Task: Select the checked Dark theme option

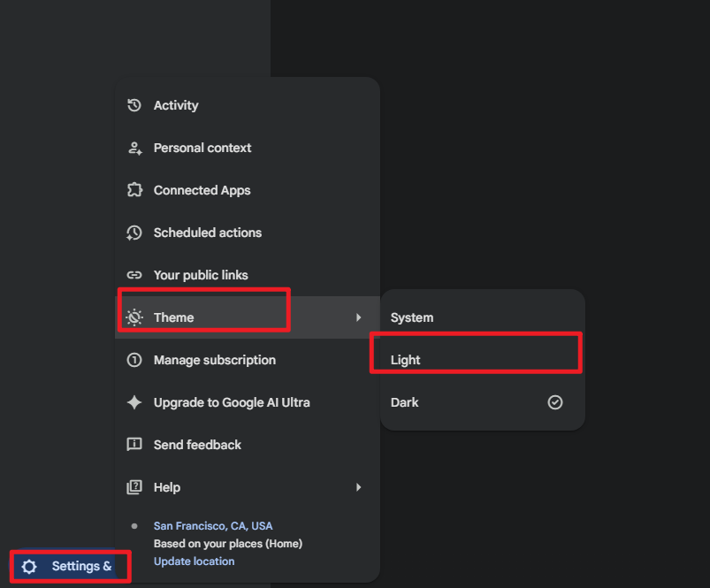Action: point(483,402)
